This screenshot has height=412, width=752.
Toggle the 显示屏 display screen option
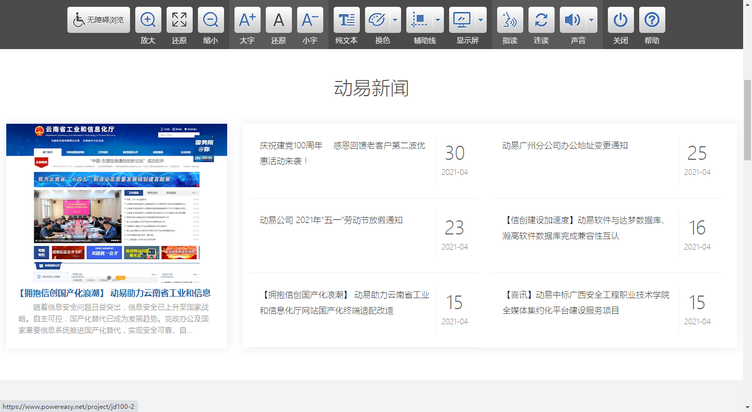point(462,20)
